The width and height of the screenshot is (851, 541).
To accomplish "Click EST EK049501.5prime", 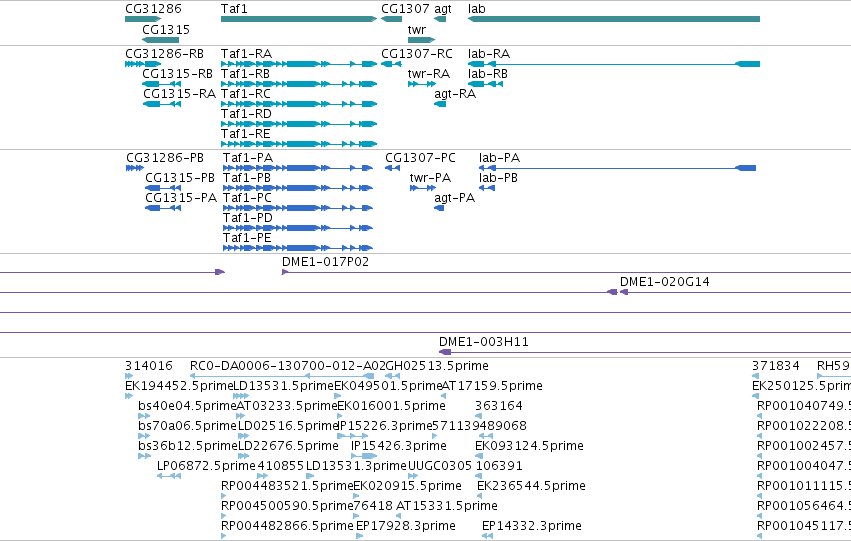I will click(x=388, y=386).
